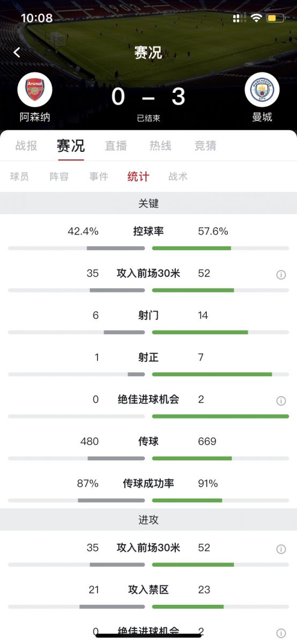Screen dimensions: 297x644
Task: Select the 事件 sub-tab
Action: click(99, 177)
